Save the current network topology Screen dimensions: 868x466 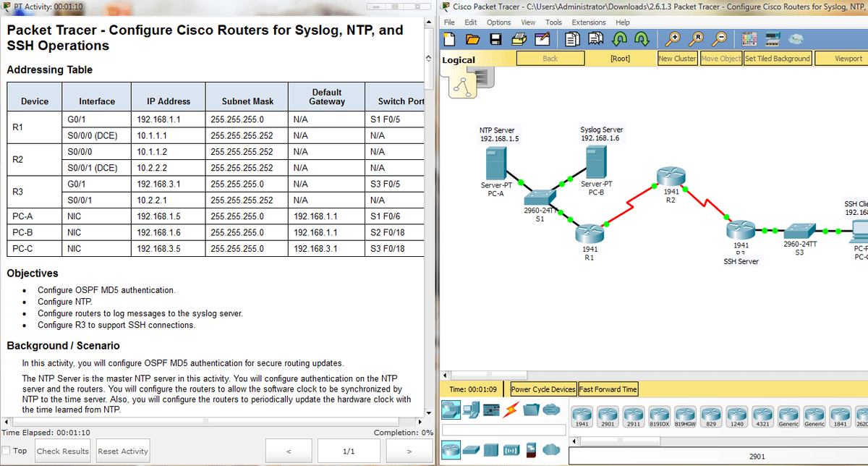click(497, 39)
